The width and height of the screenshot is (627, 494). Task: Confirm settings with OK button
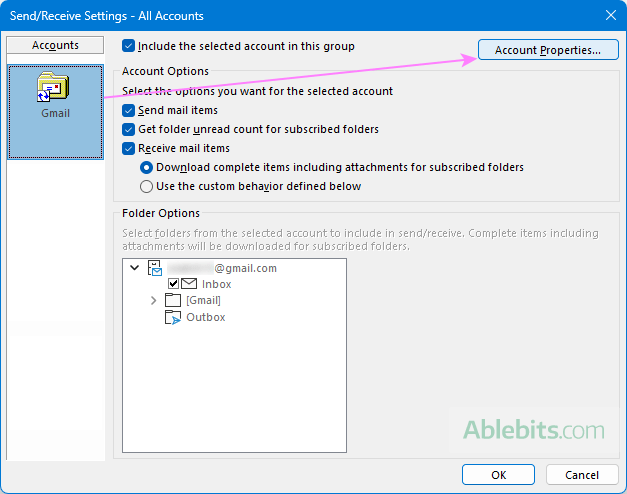coord(498,475)
